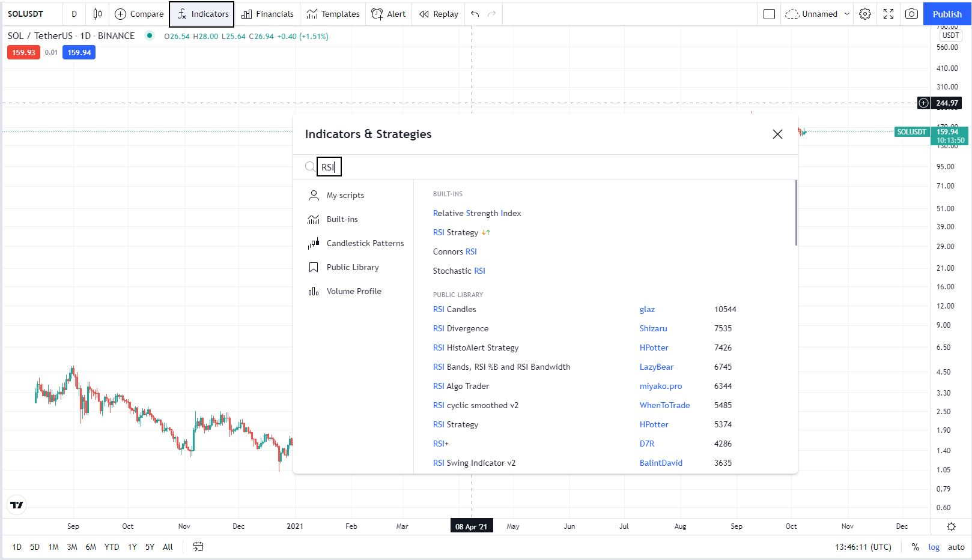Open author WhenToTrade profile
The image size is (972, 560).
(664, 405)
